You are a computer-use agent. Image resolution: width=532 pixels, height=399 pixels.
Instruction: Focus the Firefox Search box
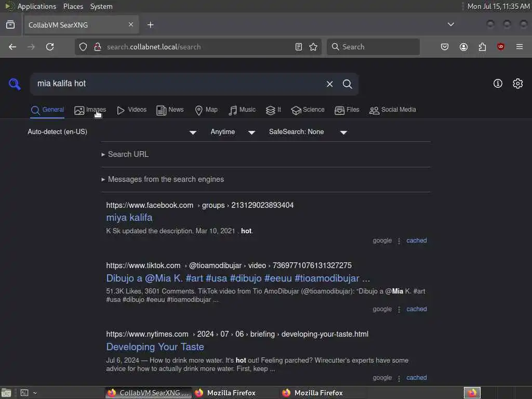tap(373, 47)
